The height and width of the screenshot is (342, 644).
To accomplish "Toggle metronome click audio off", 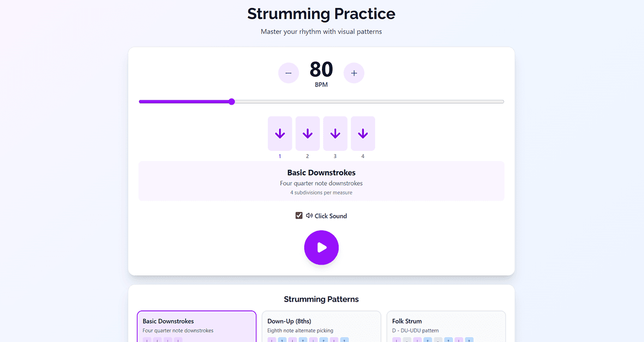I will [x=299, y=215].
